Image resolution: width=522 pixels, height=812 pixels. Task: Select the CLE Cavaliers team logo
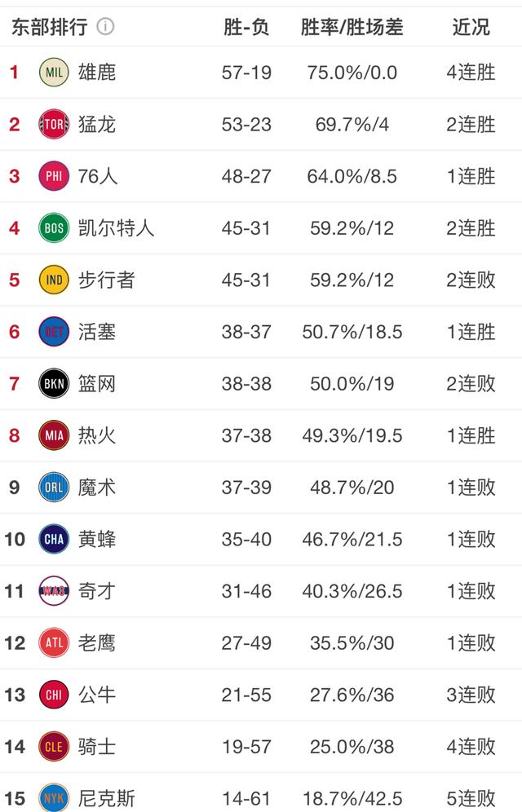tap(54, 746)
